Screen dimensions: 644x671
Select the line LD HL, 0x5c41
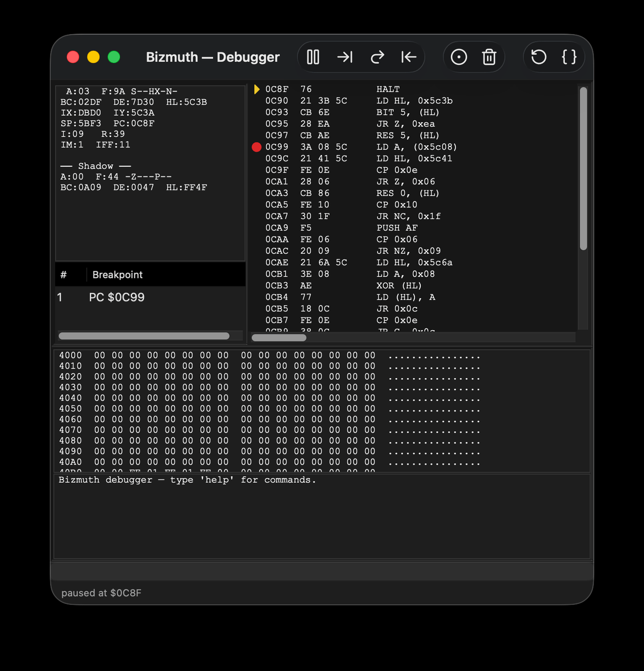[413, 158]
